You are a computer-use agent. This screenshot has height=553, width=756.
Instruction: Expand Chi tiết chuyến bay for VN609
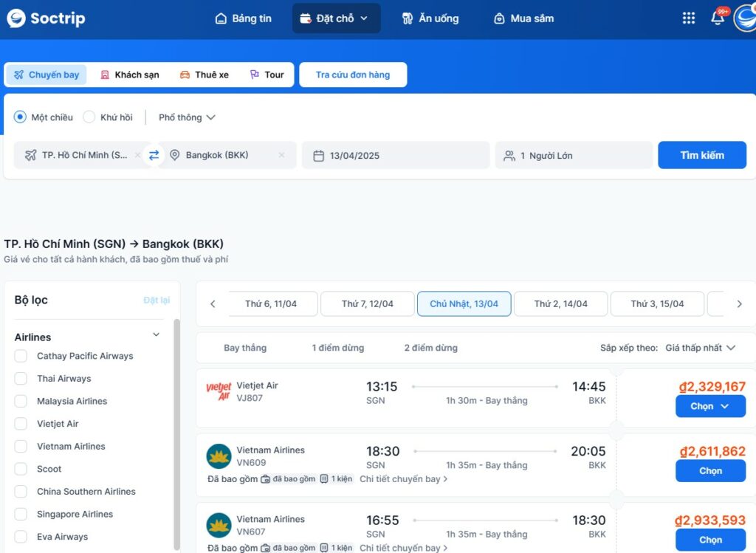[404, 479]
